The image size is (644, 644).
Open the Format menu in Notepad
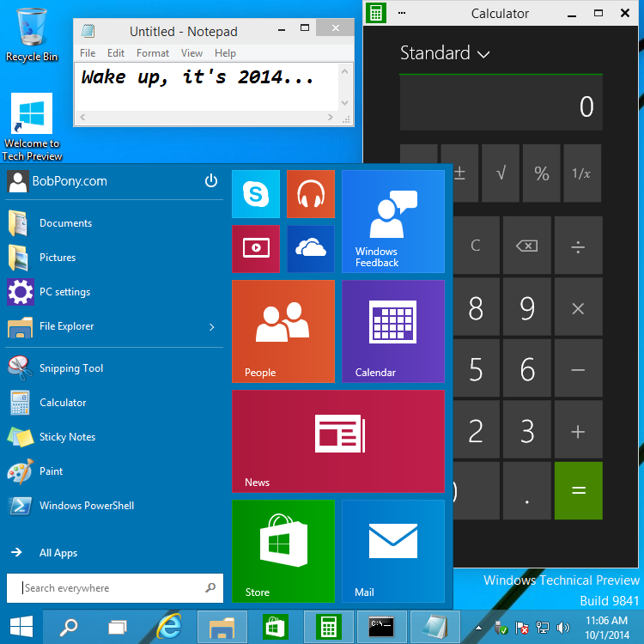tap(152, 53)
